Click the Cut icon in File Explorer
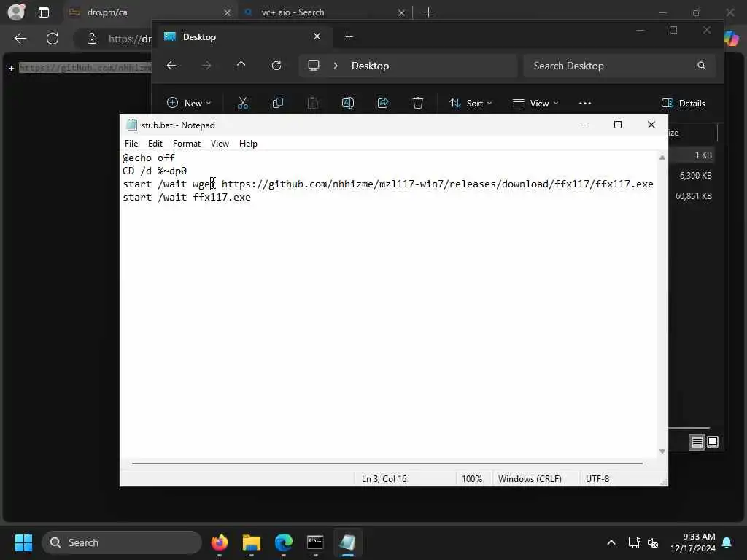747x560 pixels. (x=242, y=103)
